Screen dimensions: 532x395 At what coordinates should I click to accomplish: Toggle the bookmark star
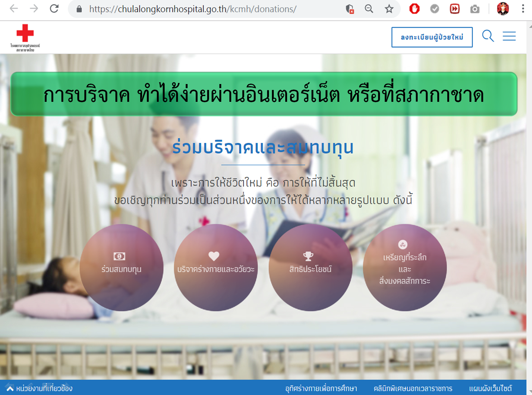click(x=389, y=9)
